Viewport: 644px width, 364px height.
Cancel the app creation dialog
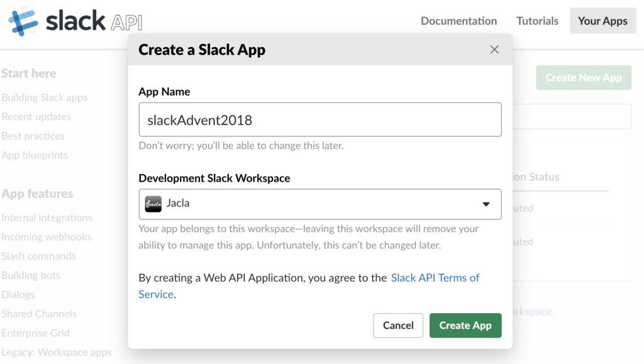click(x=398, y=326)
